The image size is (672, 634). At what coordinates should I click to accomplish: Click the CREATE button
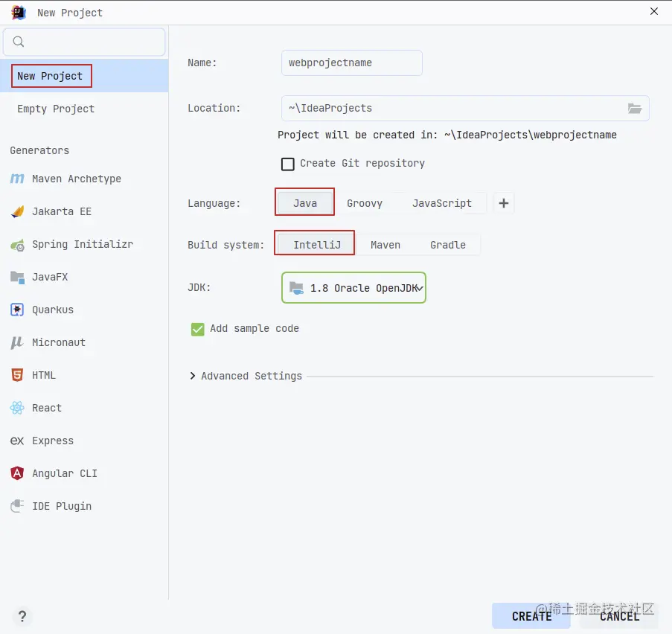click(x=531, y=616)
